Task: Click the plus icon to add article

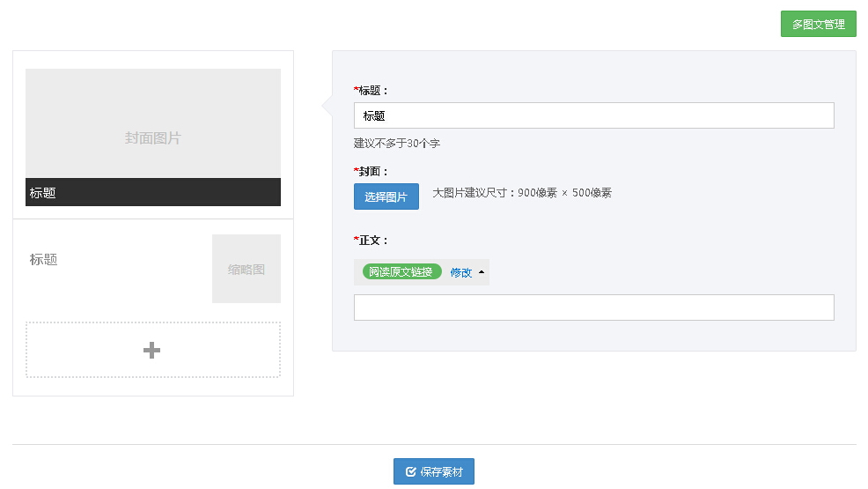Action: (151, 350)
